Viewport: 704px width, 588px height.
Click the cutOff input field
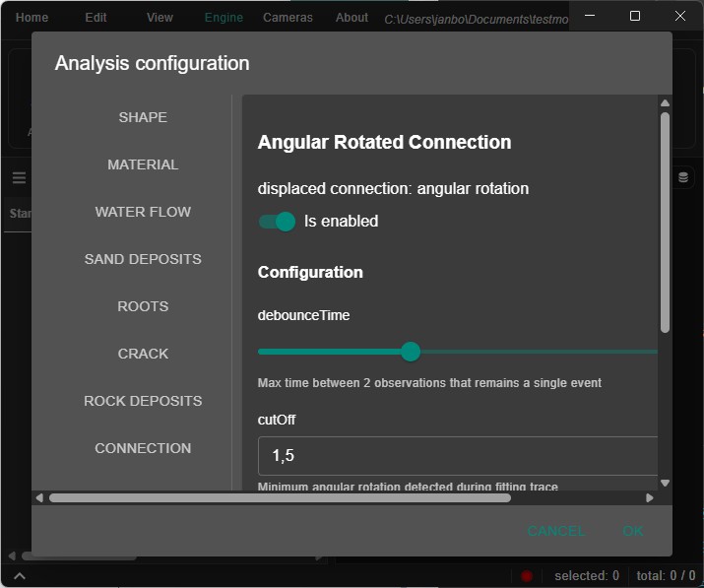point(458,455)
